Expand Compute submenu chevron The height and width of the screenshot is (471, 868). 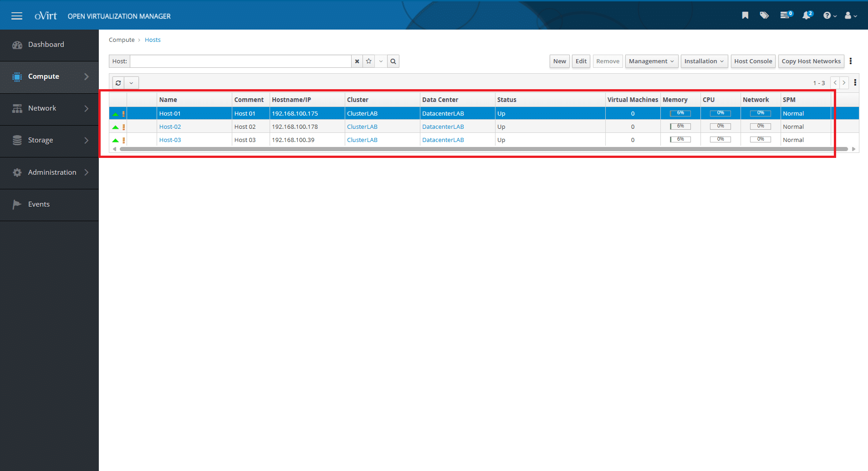click(87, 76)
